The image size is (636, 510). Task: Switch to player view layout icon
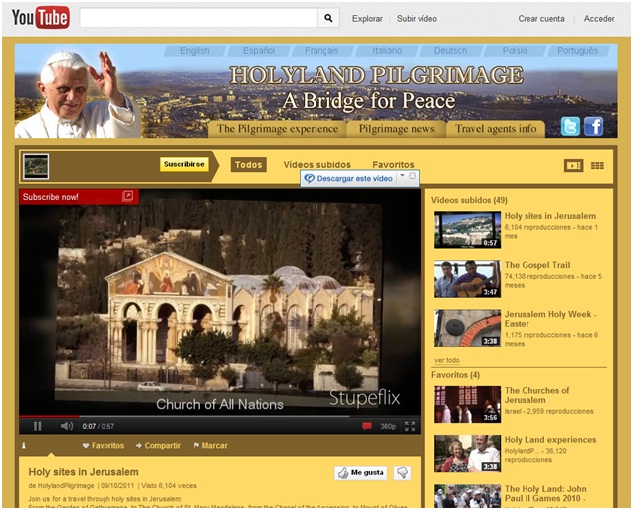tap(574, 165)
